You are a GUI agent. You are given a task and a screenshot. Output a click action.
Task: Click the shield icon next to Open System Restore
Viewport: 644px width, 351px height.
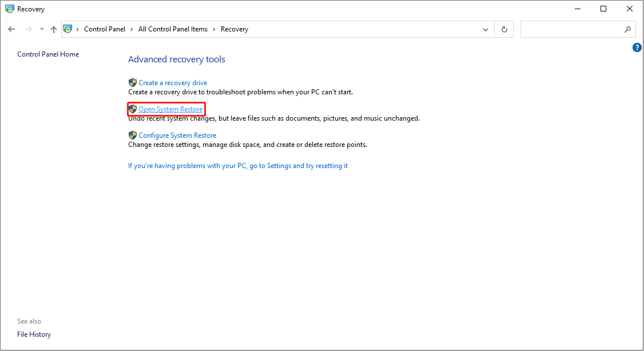(133, 109)
